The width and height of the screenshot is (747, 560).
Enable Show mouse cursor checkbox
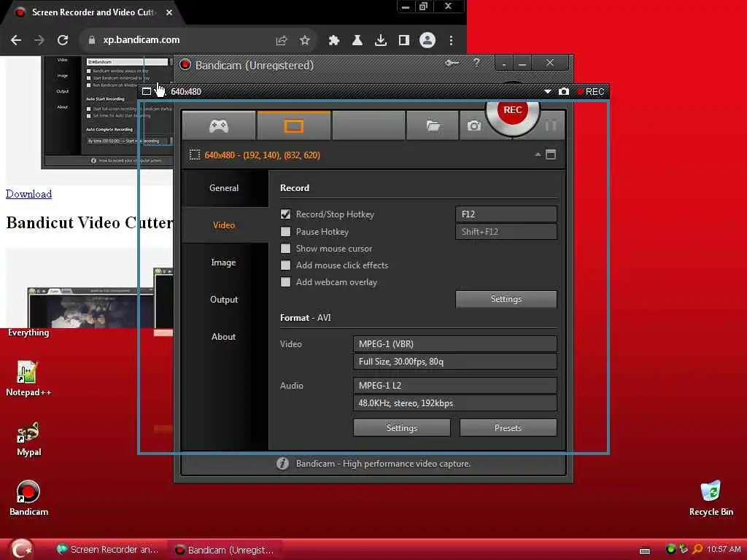285,248
